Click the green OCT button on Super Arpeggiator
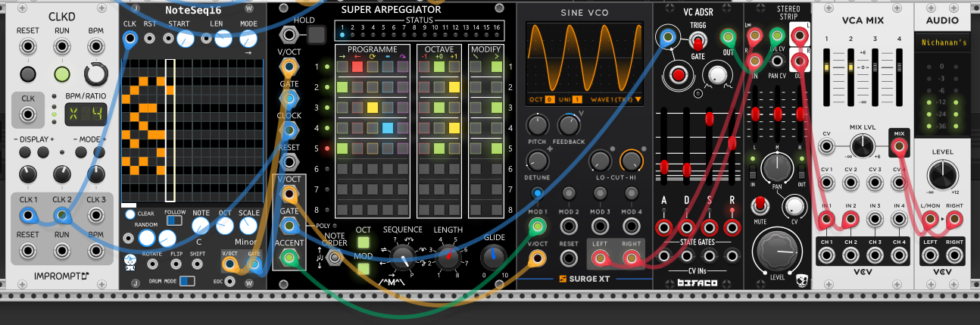Viewport: 980px width, 325px height. tap(364, 242)
